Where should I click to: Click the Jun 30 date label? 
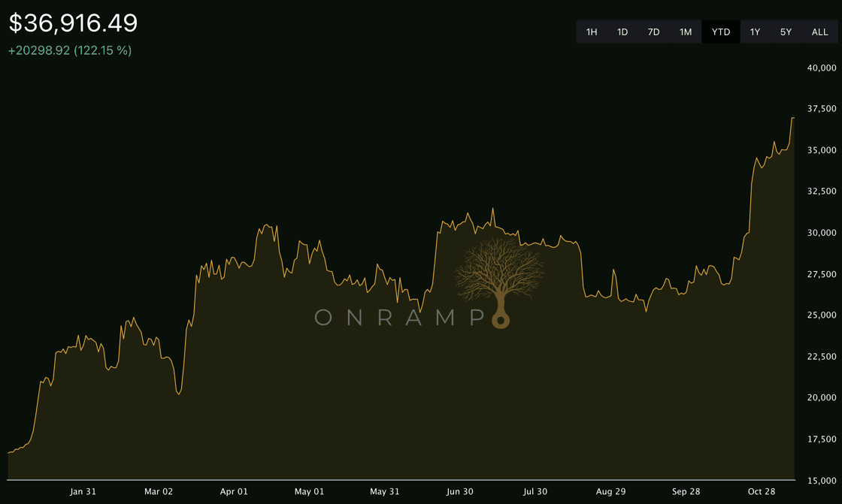[x=459, y=492]
